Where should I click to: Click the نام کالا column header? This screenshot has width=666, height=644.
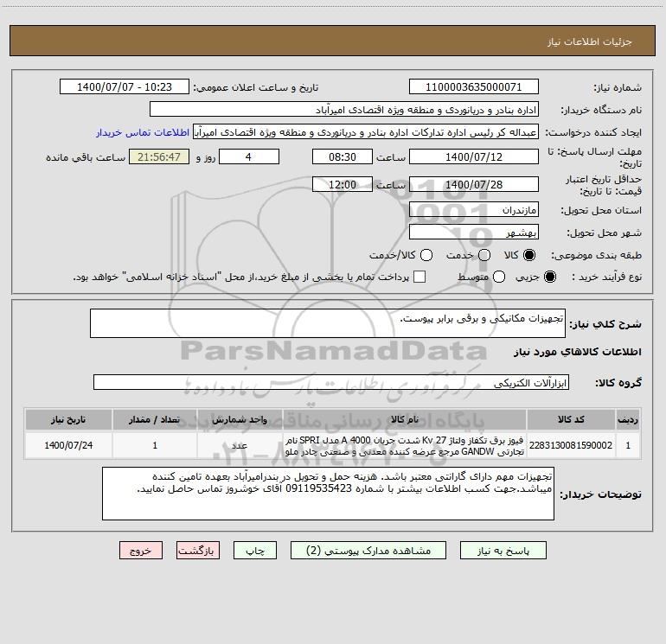coord(405,419)
